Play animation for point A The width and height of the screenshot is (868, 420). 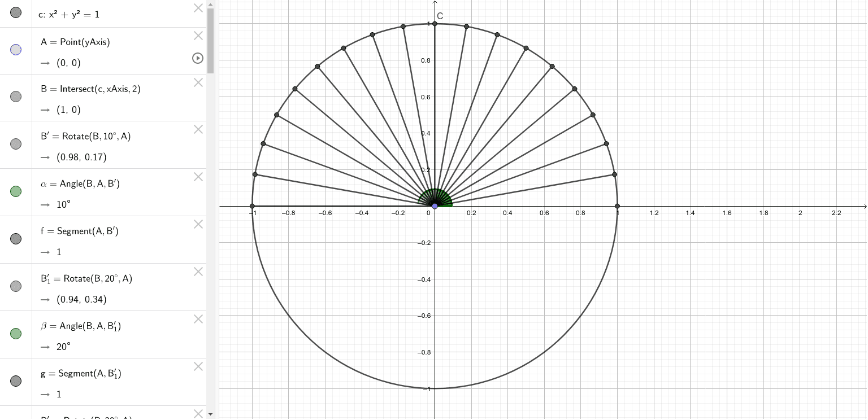point(197,58)
